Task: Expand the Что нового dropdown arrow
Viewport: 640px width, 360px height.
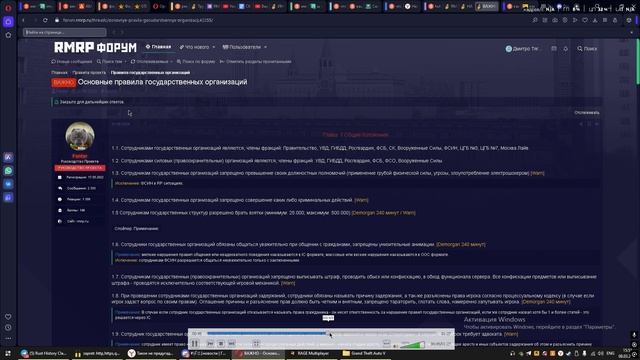Action: 213,47
